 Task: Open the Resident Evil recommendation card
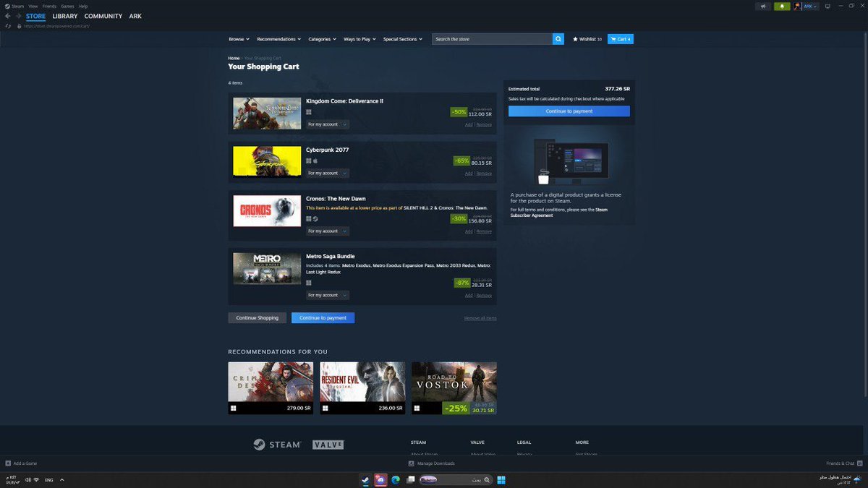pos(362,388)
